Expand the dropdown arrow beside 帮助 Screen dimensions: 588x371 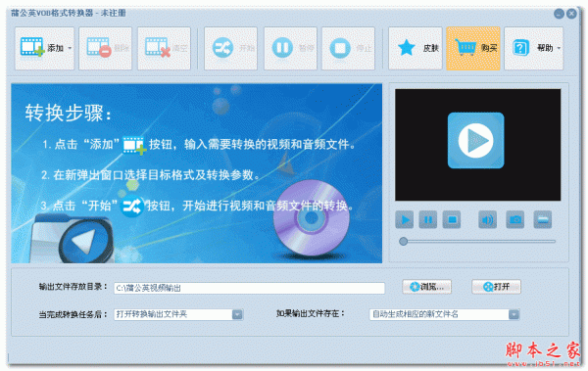click(559, 48)
